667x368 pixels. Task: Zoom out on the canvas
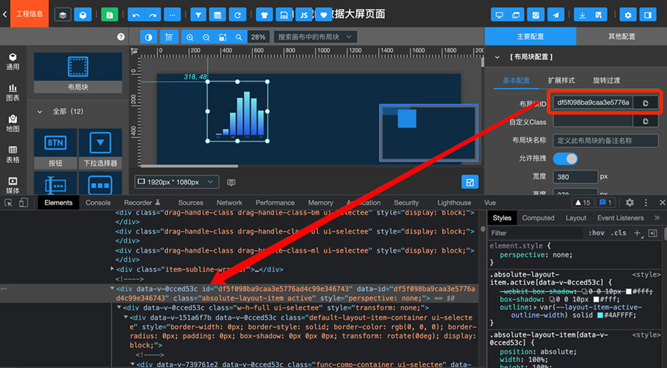206,37
